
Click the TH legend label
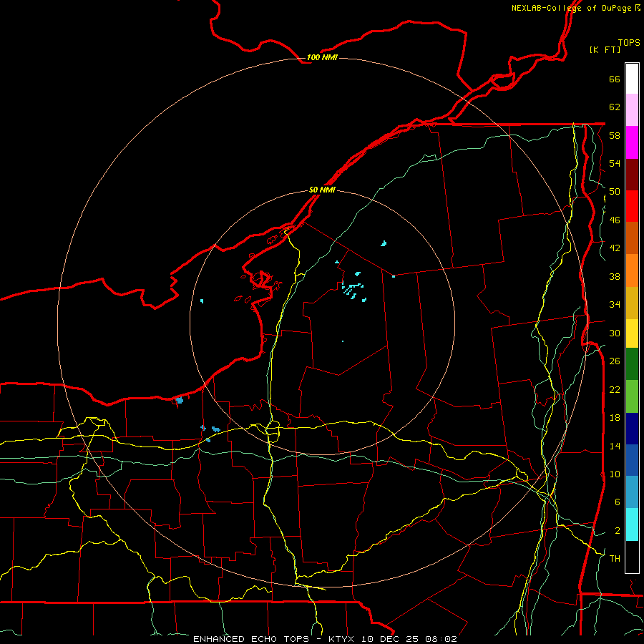615,559
